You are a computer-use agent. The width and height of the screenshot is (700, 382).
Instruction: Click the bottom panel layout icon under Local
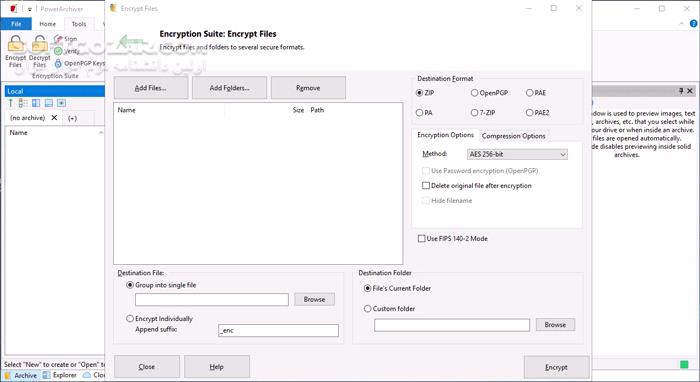[49, 103]
